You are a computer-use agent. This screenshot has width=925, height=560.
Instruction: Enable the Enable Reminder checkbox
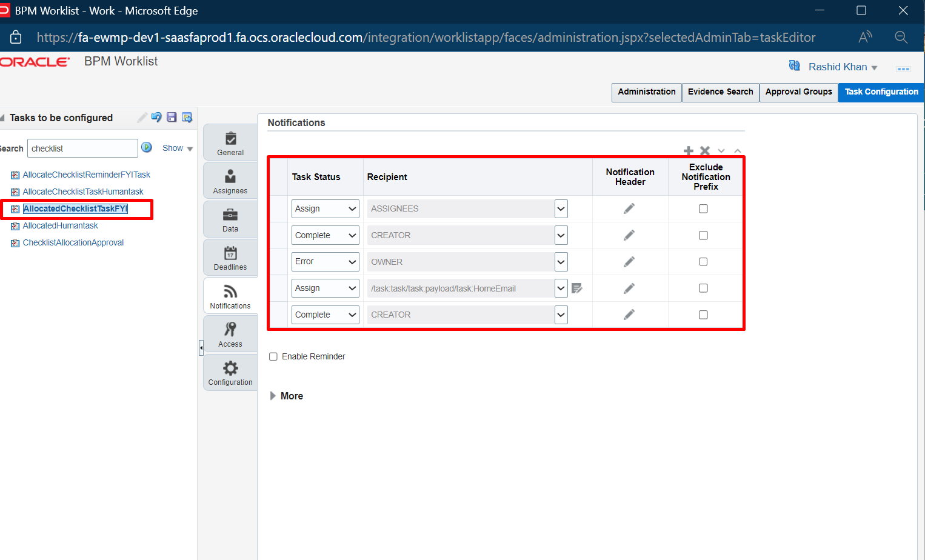tap(273, 356)
